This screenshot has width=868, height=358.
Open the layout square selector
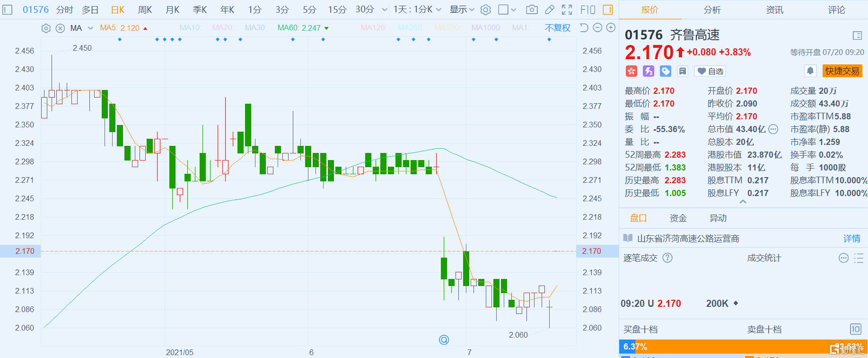tap(503, 9)
